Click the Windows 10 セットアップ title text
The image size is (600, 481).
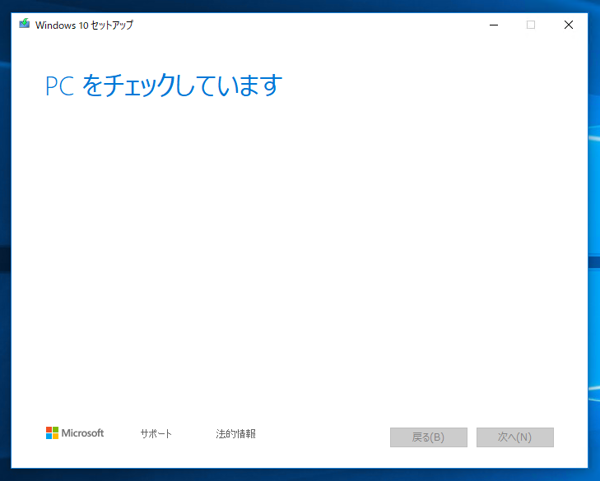point(84,25)
